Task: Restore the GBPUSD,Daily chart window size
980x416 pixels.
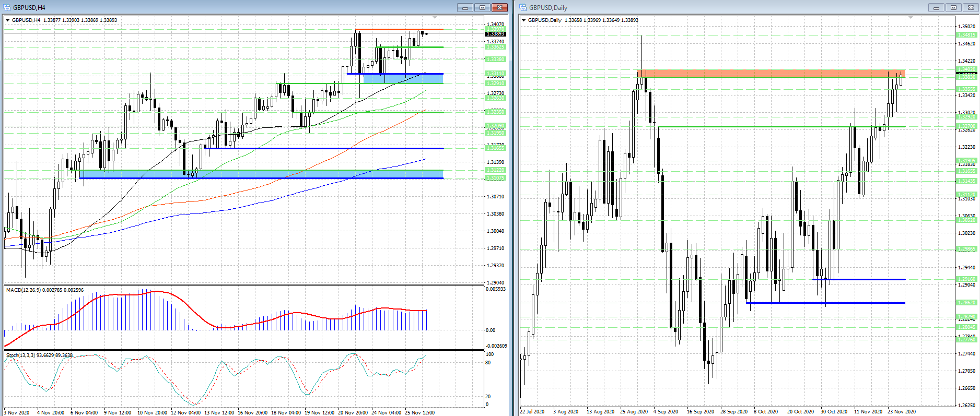Action: click(953, 7)
